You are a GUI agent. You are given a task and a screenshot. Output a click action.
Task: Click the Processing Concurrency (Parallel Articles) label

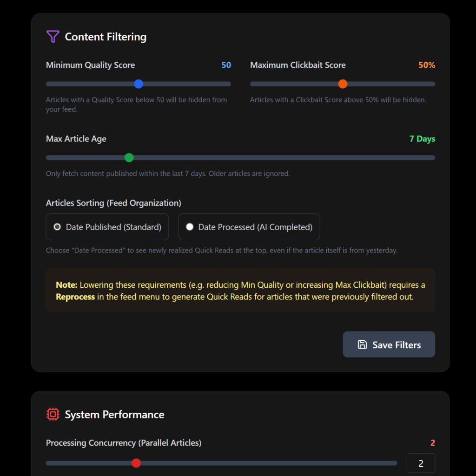[124, 443]
